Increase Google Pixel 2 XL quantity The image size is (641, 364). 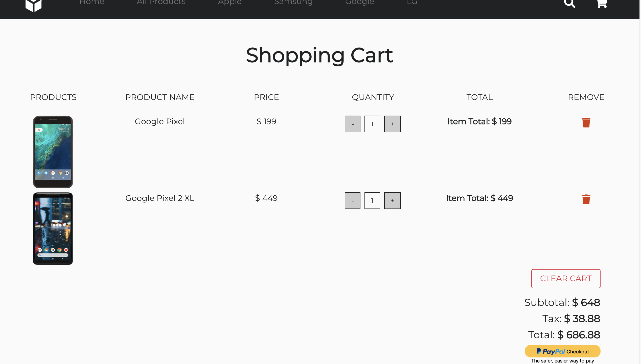(x=392, y=201)
